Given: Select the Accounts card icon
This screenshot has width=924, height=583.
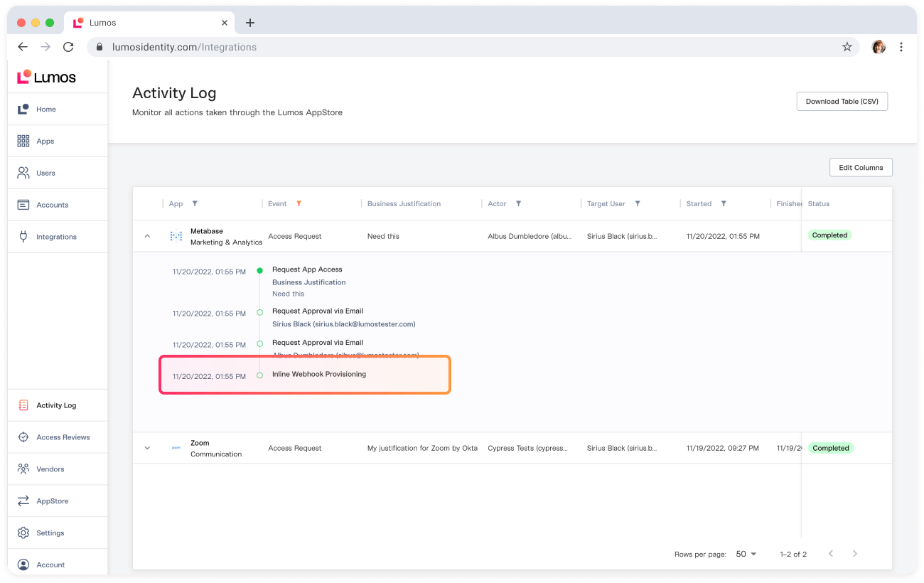Looking at the screenshot, I should click(x=23, y=205).
